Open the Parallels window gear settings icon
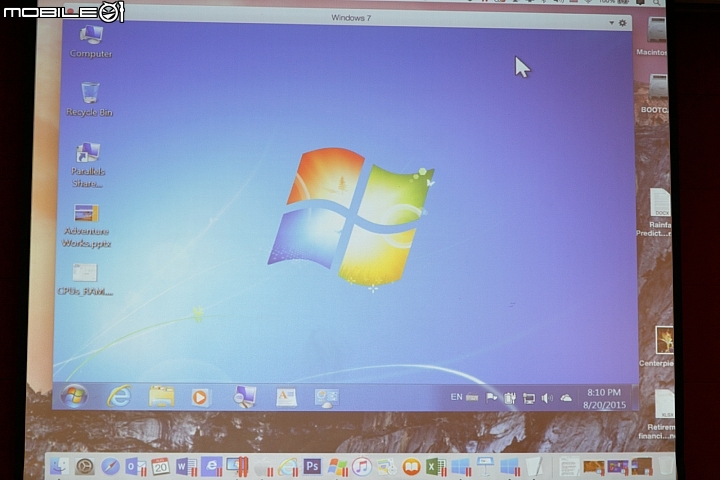 coord(623,23)
